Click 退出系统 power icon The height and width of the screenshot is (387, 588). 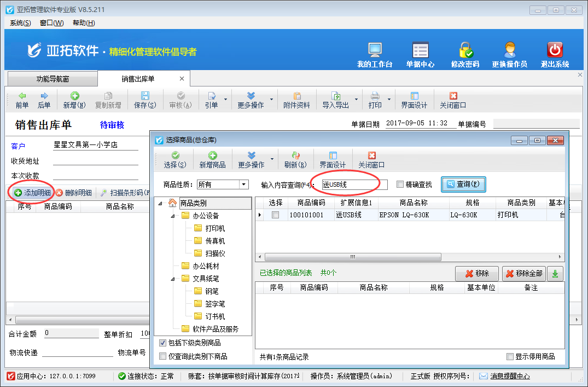[555, 50]
